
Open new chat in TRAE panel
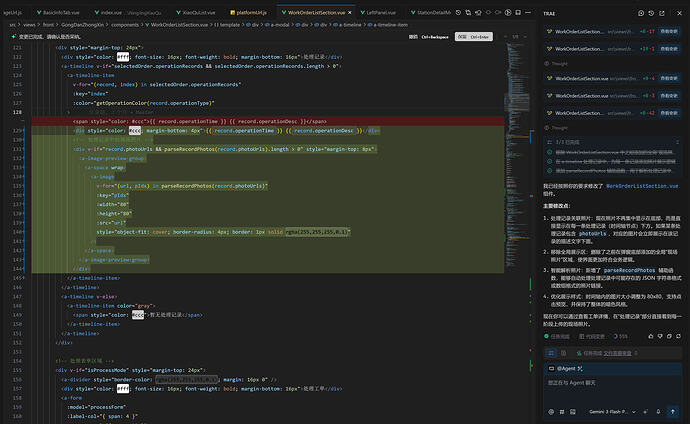coord(641,13)
